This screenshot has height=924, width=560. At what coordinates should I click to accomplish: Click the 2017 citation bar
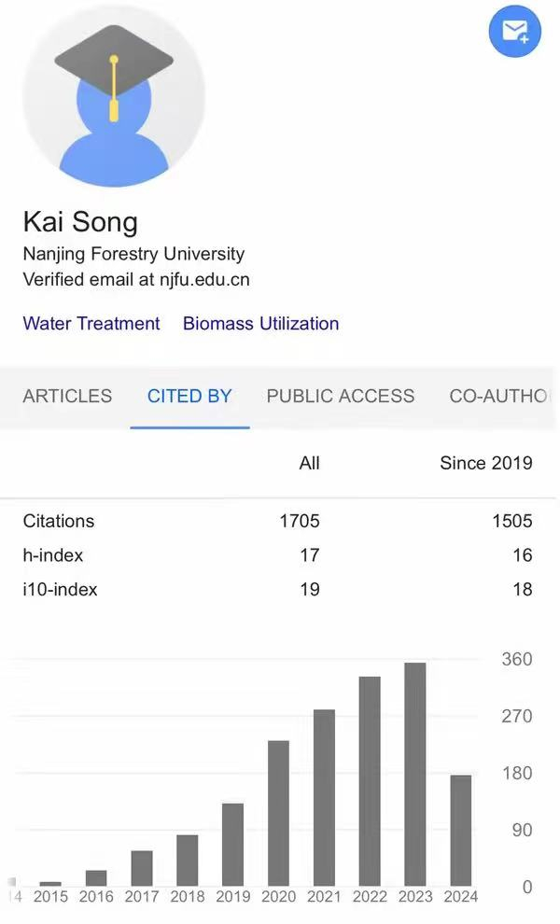click(142, 868)
